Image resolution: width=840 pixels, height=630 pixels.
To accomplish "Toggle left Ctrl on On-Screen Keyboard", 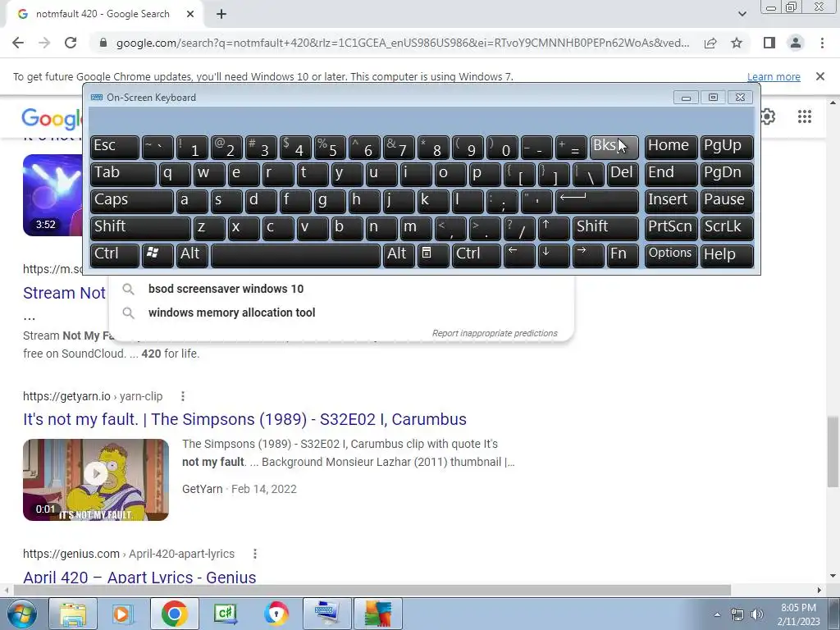I will [x=115, y=254].
